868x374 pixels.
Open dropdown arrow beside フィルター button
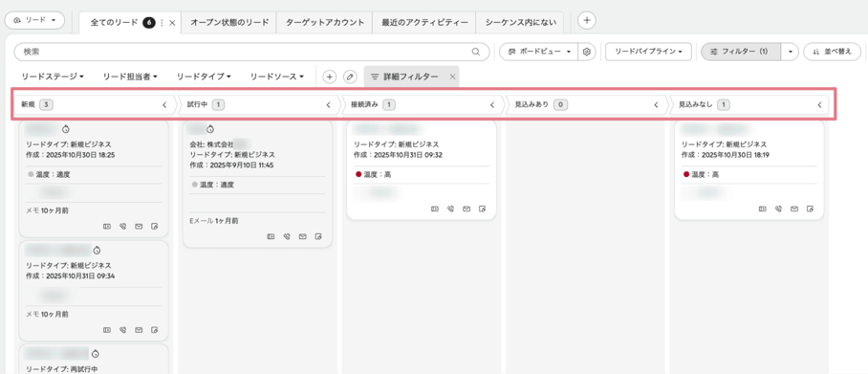coord(790,52)
